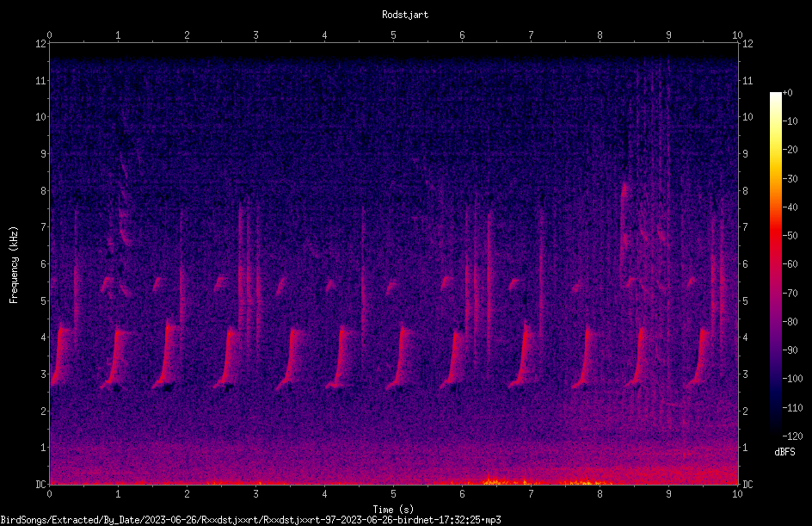Viewport: 812px width, 526px height.
Task: Select the -90 color scale value
Action: point(790,350)
